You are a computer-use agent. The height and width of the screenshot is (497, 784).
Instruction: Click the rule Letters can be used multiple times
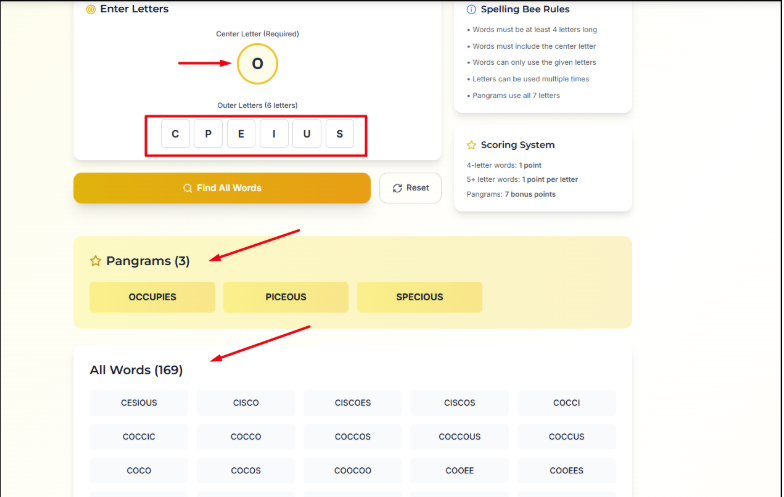click(530, 79)
